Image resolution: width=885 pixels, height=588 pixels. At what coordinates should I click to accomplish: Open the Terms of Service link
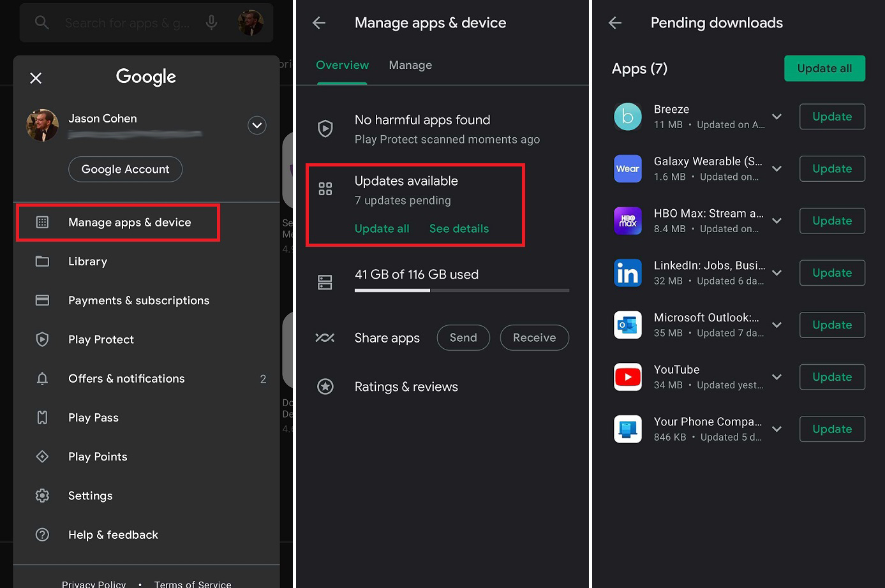[193, 584]
